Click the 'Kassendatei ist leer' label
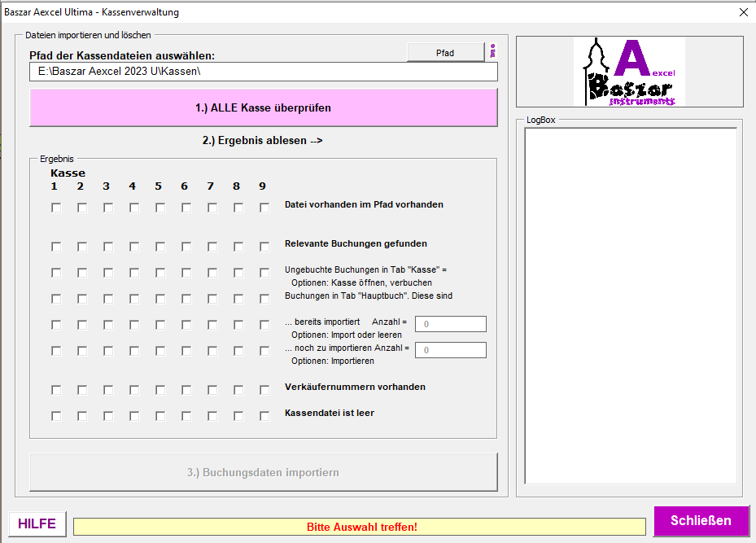Viewport: 756px width, 543px height. click(x=330, y=413)
